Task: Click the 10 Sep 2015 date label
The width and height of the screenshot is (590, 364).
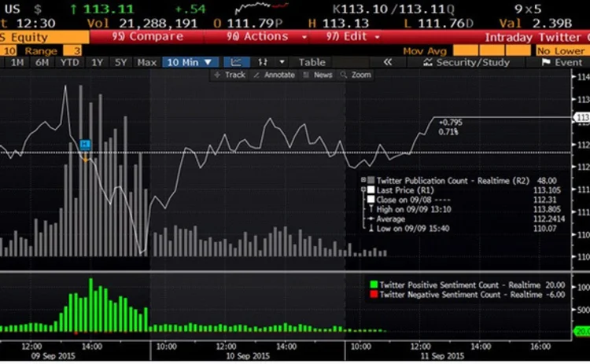Action: (248, 355)
